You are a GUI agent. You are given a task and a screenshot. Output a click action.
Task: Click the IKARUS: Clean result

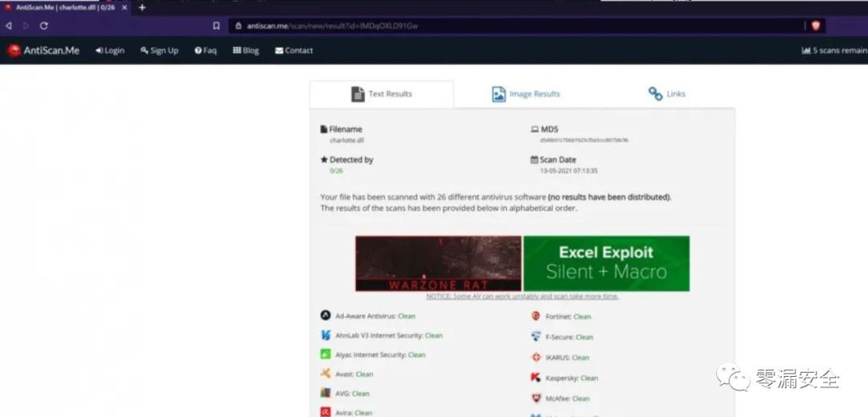[x=567, y=358]
